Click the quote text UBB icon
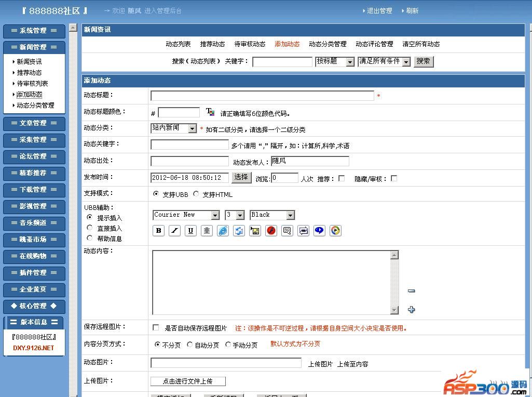 pos(287,231)
